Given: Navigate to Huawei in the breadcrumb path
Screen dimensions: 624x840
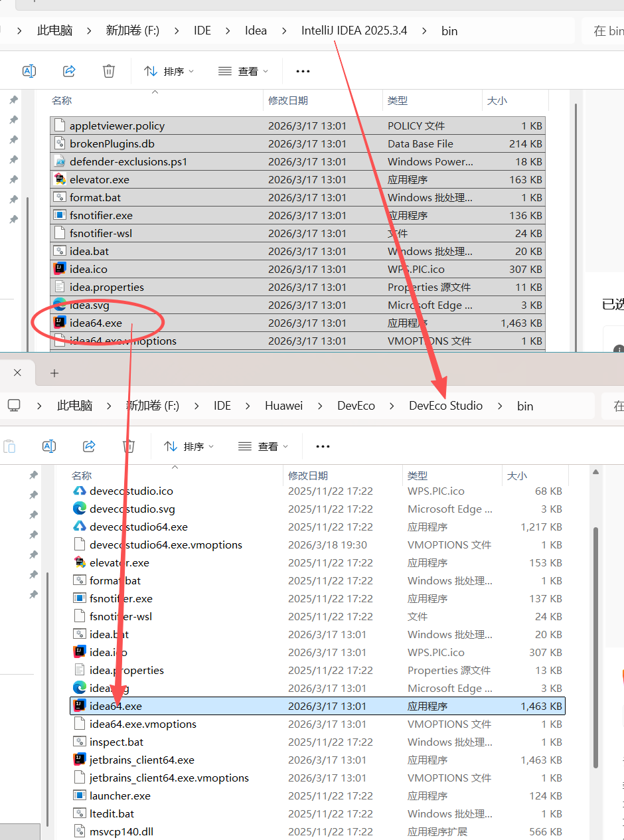Looking at the screenshot, I should pyautogui.click(x=283, y=406).
